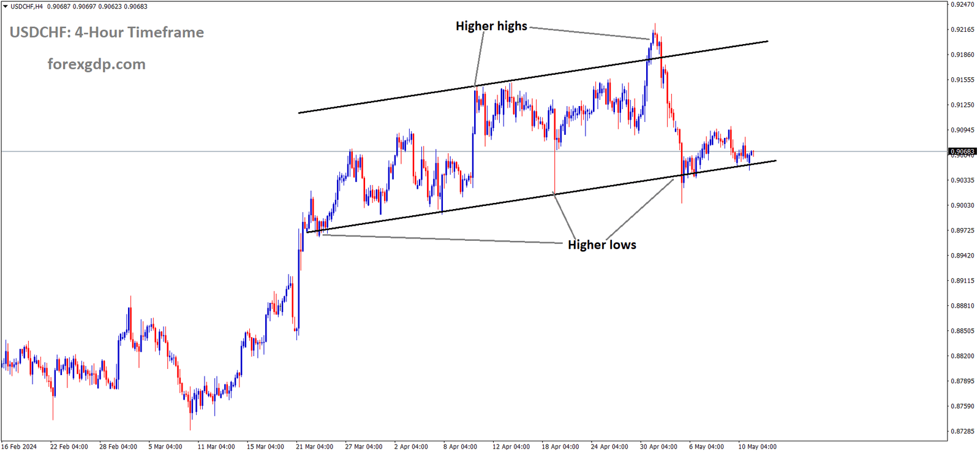Click the 2 Apr 04:00 date label

411,447
